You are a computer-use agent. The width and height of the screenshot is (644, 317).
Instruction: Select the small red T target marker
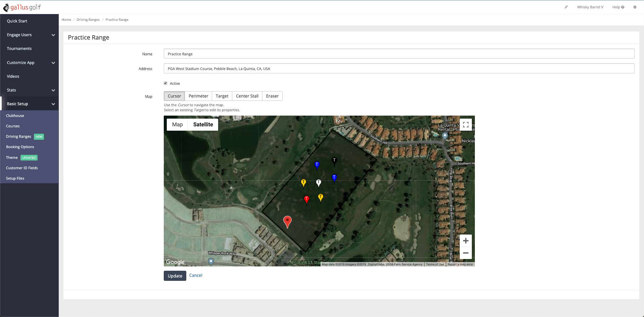click(306, 200)
